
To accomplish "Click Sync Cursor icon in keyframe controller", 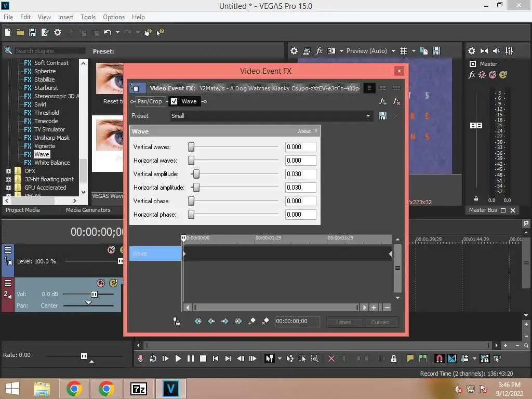I will tap(177, 321).
